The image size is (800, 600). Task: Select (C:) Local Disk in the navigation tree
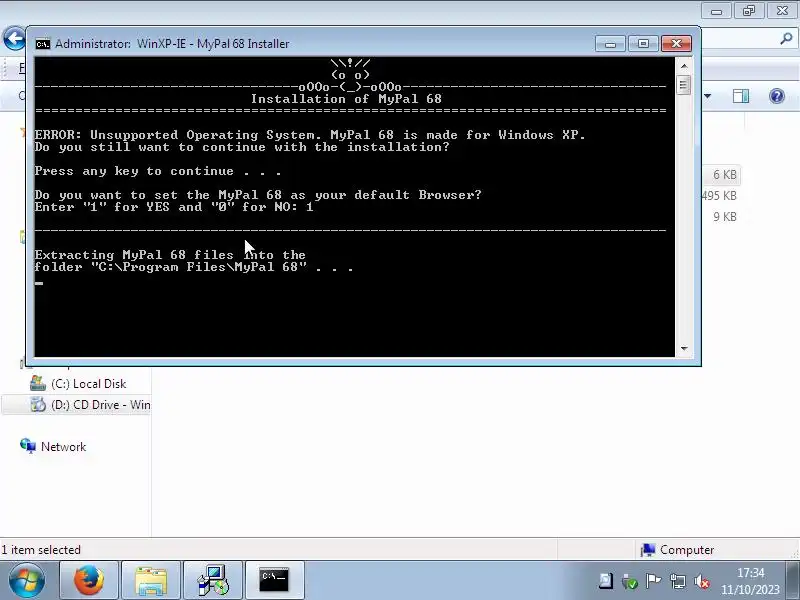(88, 384)
